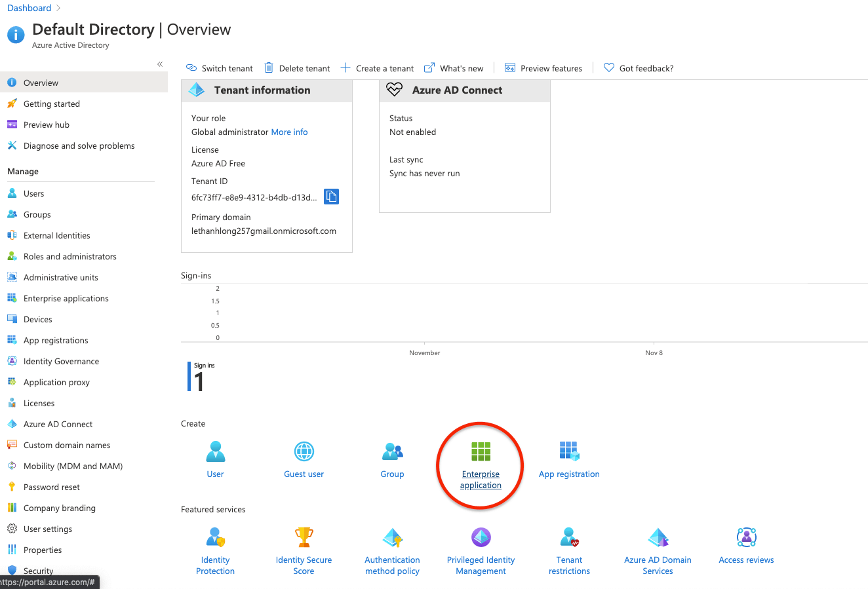Click the Create Group icon
This screenshot has height=589, width=868.
(393, 451)
